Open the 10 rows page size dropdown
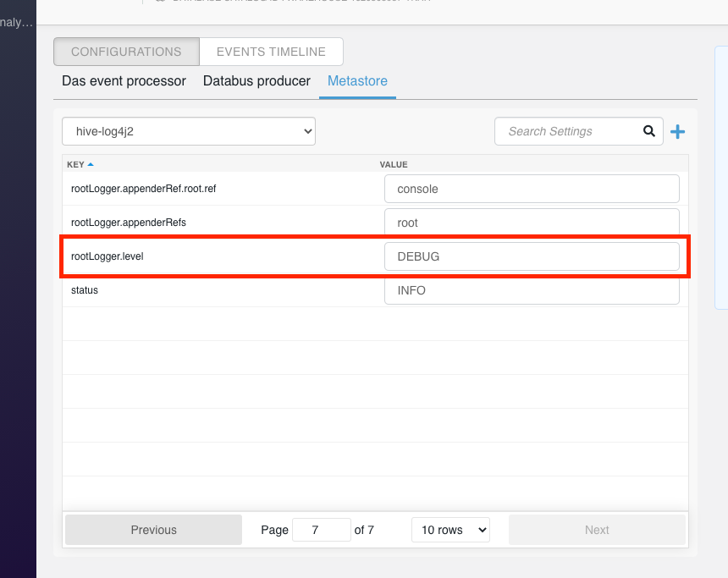Screen dimensions: 728x578 pos(450,530)
